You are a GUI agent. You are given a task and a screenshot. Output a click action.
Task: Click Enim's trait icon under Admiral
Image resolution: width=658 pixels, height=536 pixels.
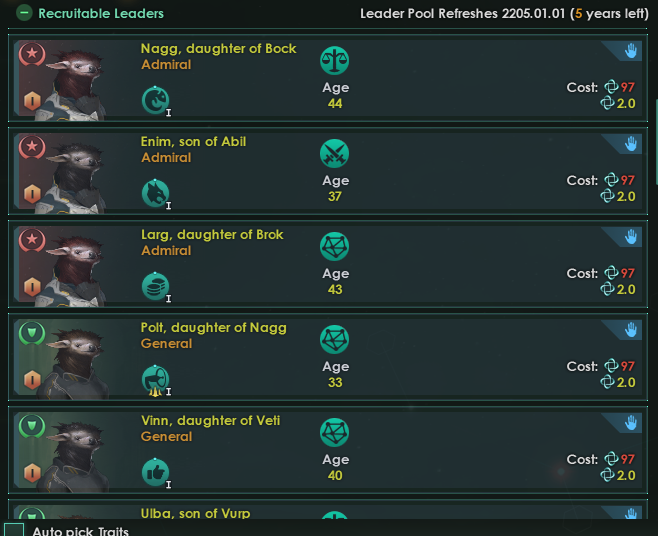(x=155, y=193)
